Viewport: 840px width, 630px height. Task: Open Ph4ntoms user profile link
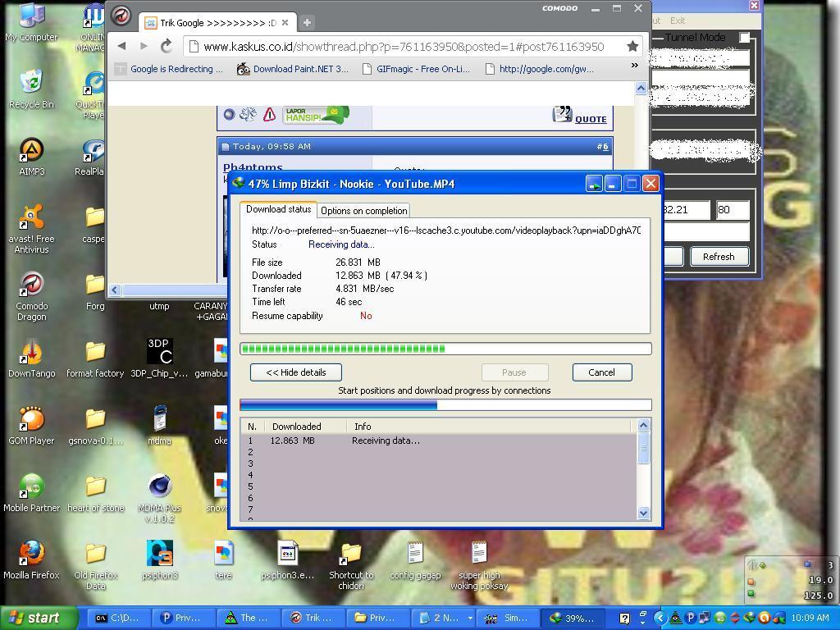(x=253, y=167)
